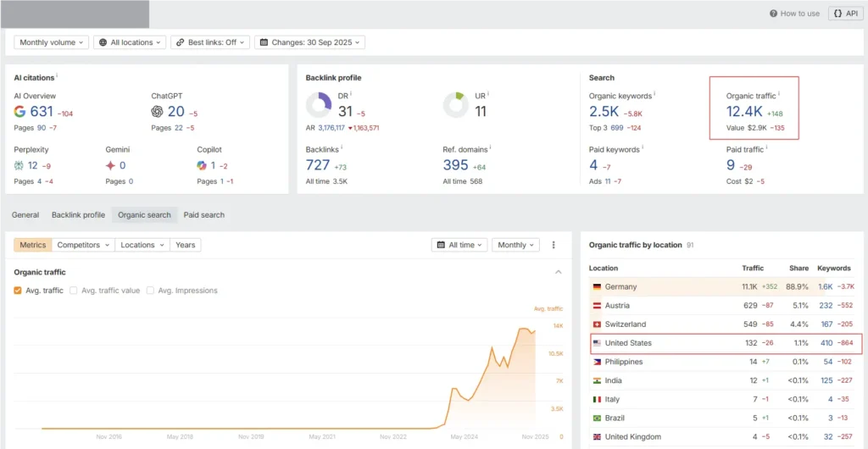Open the Changes: 30 Sep 2025 date dropdown
This screenshot has height=449, width=868.
(x=309, y=42)
